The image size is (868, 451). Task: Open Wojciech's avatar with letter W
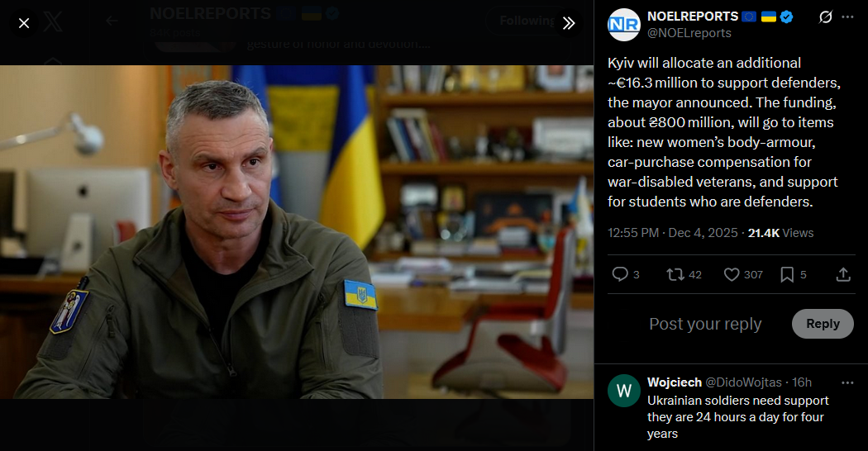(624, 391)
